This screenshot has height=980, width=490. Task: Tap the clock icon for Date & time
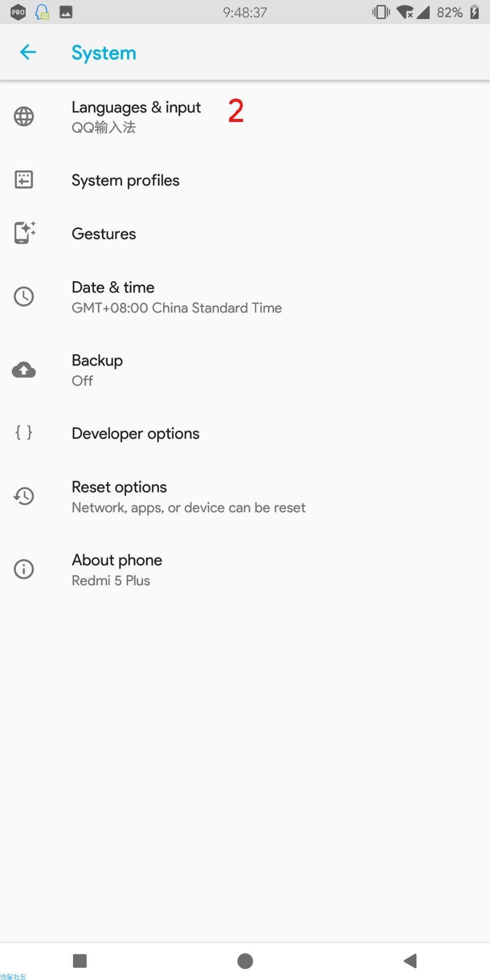[24, 297]
